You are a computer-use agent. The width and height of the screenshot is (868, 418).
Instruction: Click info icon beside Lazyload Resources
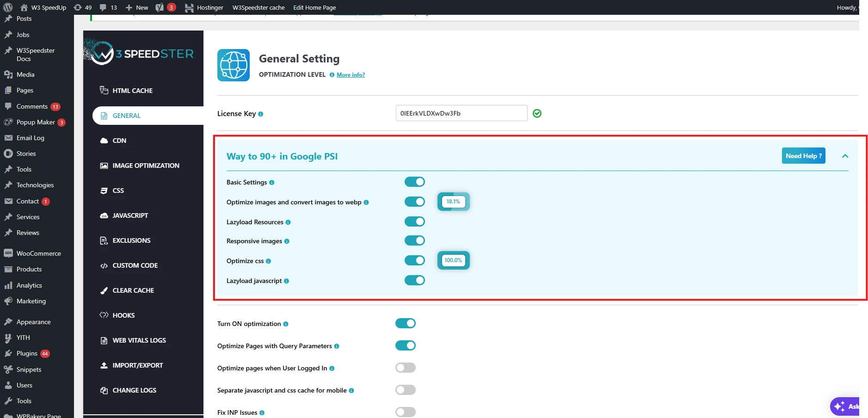pyautogui.click(x=288, y=222)
